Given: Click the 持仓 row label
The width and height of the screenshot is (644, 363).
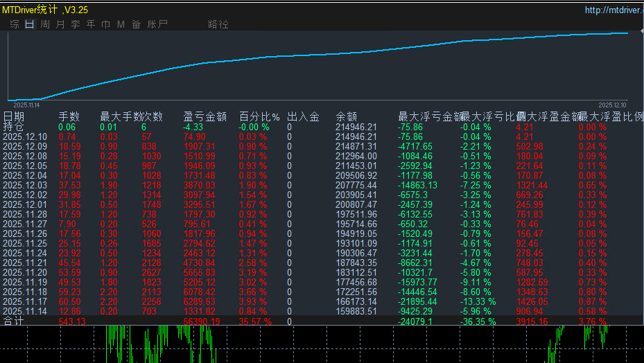Looking at the screenshot, I should pos(14,127).
